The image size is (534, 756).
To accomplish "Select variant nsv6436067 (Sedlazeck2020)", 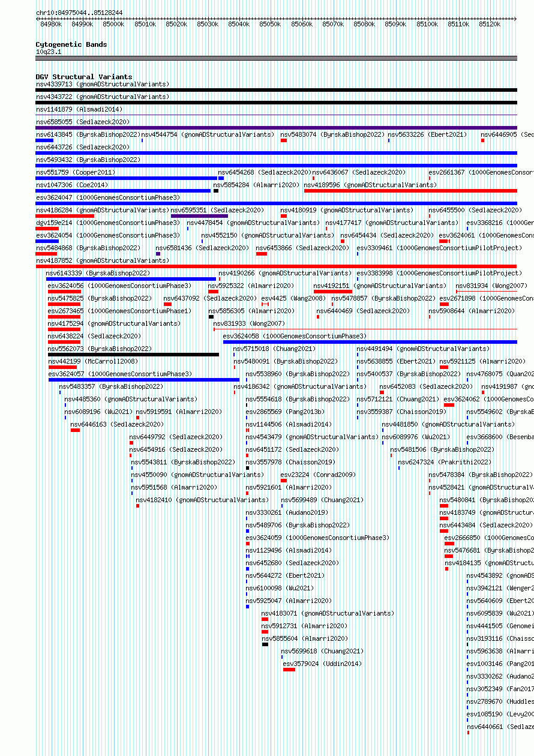I will coord(359,172).
